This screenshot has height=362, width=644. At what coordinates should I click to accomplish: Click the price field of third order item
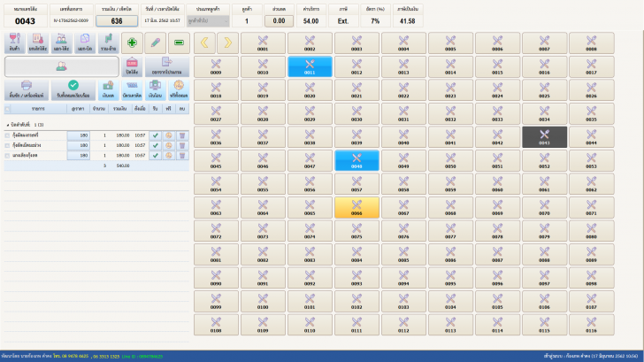pyautogui.click(x=79, y=156)
